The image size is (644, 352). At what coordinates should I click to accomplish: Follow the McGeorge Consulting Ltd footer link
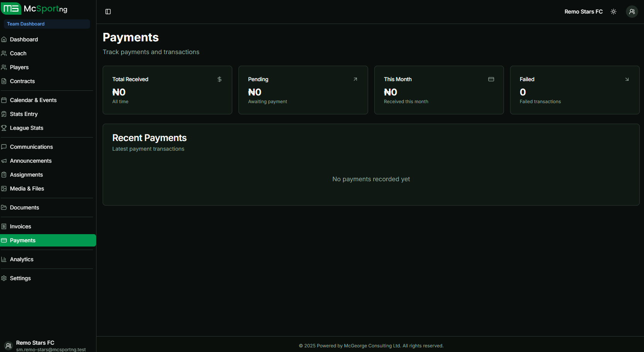(x=372, y=345)
